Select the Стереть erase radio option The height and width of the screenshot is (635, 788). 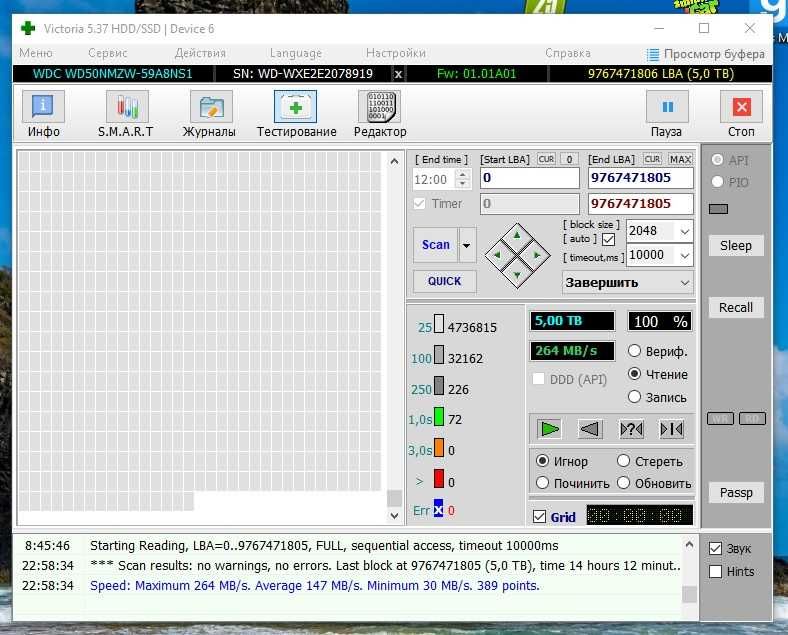tap(623, 461)
